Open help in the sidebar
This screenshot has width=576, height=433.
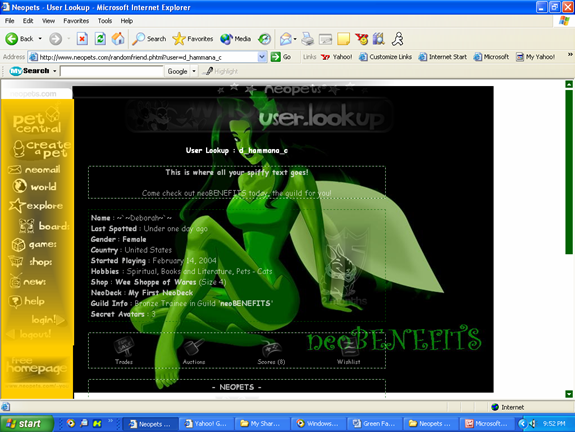pyautogui.click(x=26, y=302)
